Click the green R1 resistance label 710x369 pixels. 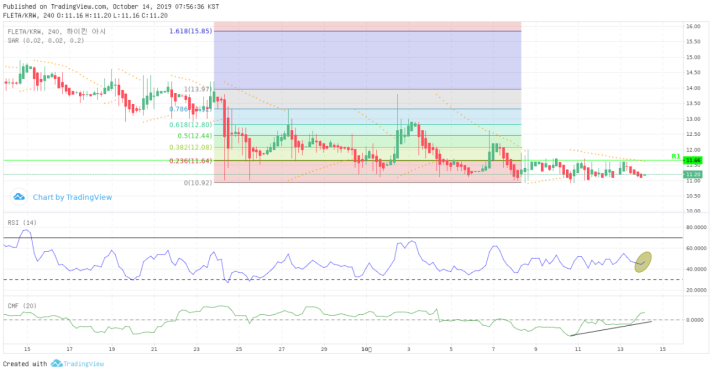tap(676, 156)
